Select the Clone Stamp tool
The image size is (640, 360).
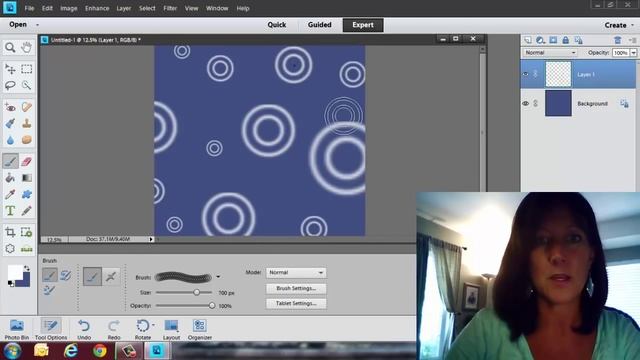tap(27, 123)
